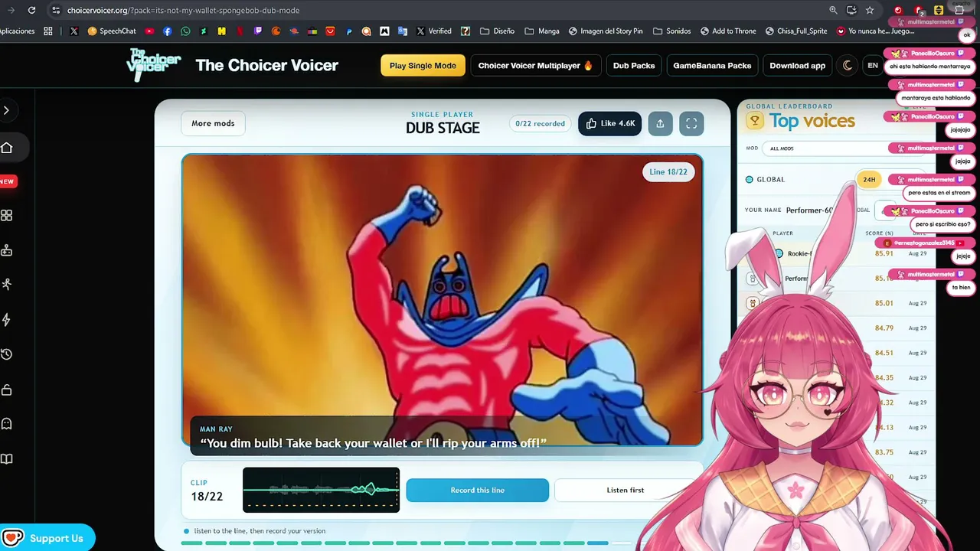This screenshot has height=551, width=980.
Task: Open the Chisa_Full_Sprite bookmark
Action: pos(796,31)
